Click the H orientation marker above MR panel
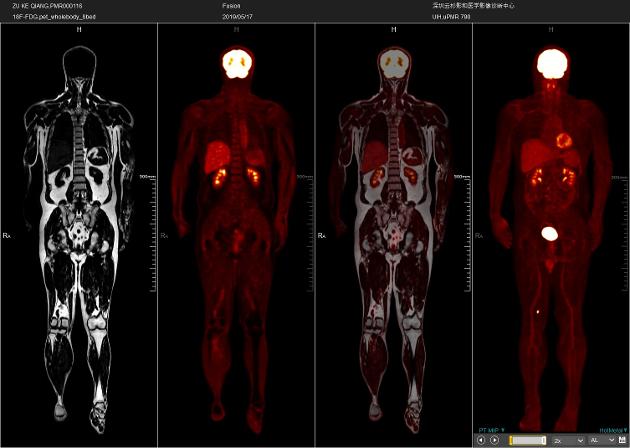 tap(79, 29)
